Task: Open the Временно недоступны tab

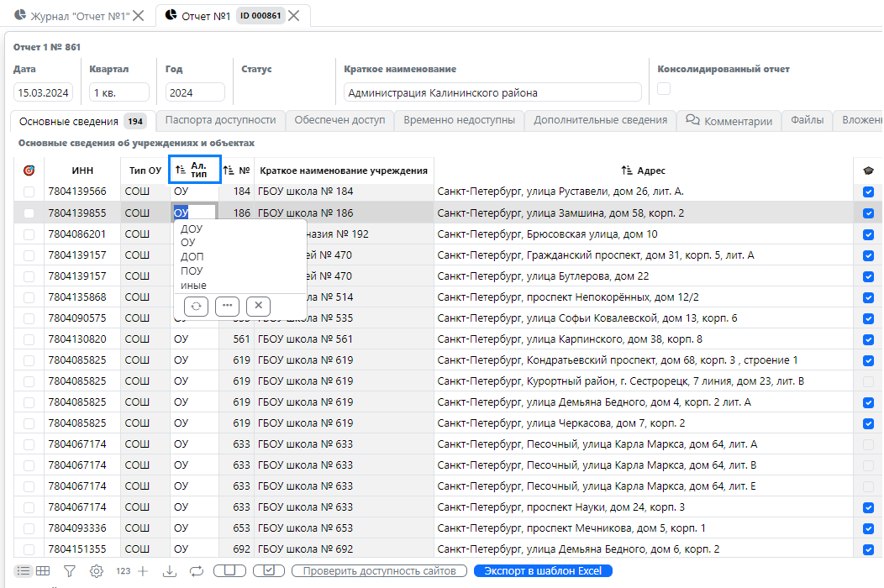Action: [459, 120]
